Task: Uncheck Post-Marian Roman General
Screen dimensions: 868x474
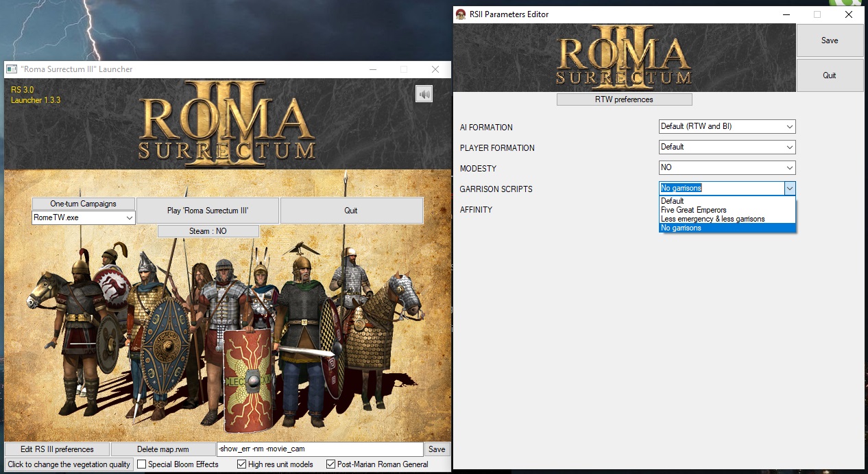Action: point(331,464)
